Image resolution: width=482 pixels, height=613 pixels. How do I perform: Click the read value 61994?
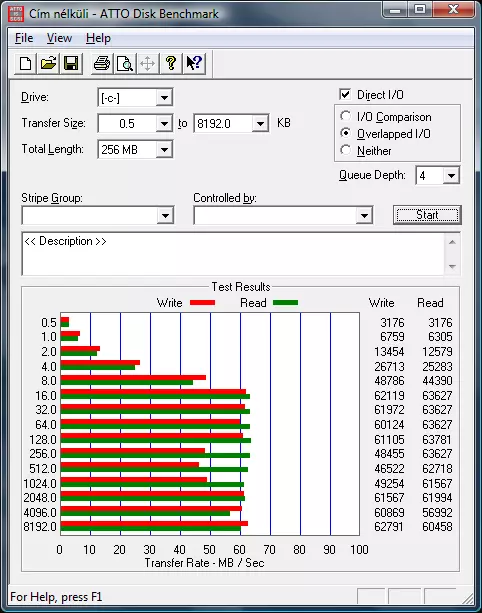[x=437, y=498]
